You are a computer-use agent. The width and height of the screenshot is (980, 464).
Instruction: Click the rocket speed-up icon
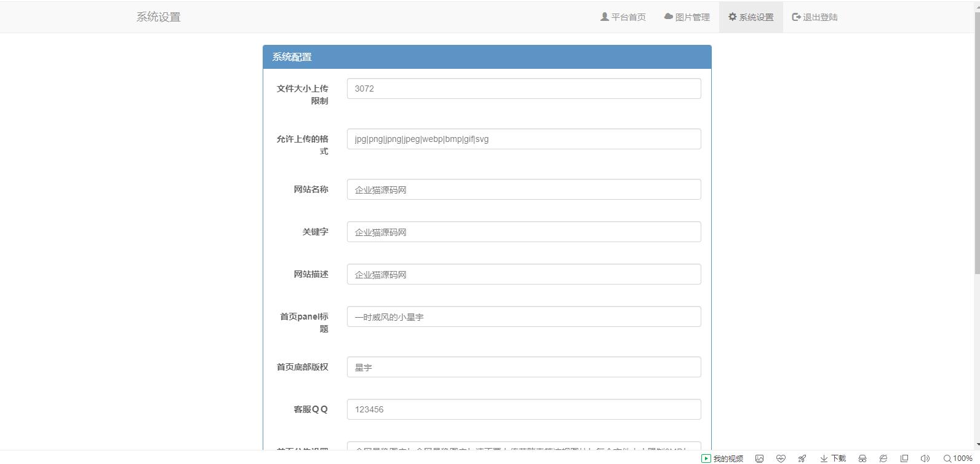tap(802, 458)
